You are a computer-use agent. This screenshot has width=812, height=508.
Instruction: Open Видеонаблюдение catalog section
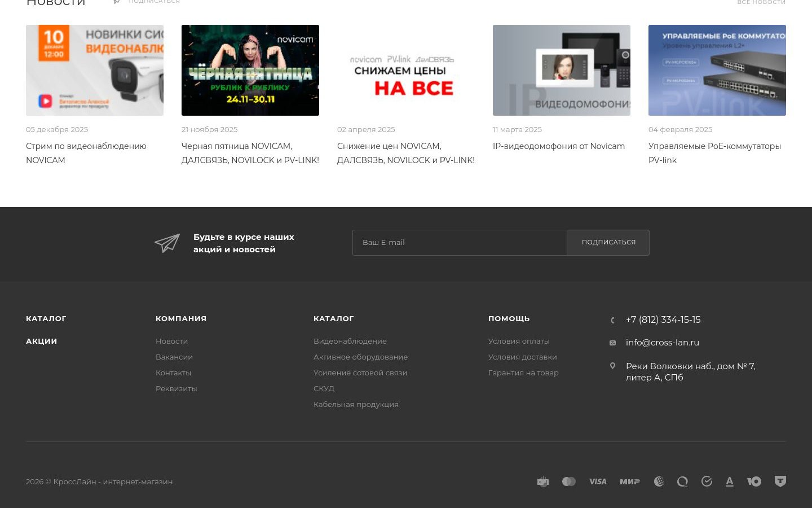(350, 341)
